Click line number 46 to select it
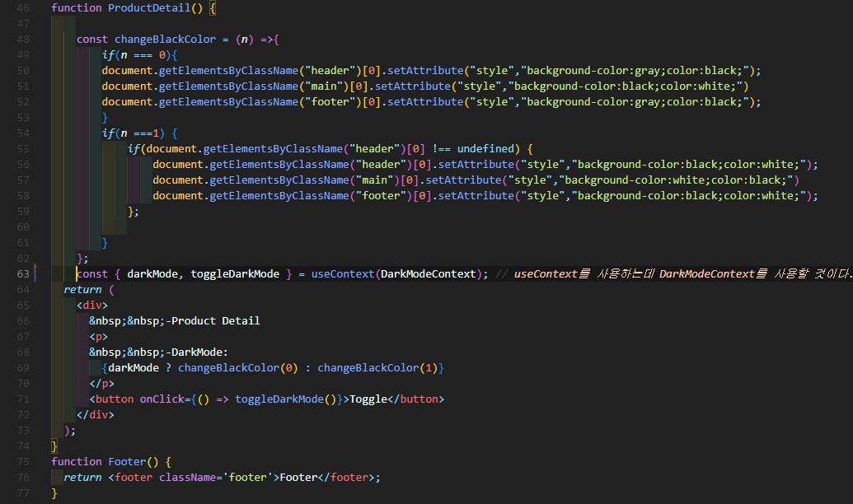The height and width of the screenshot is (504, 853). tap(22, 7)
